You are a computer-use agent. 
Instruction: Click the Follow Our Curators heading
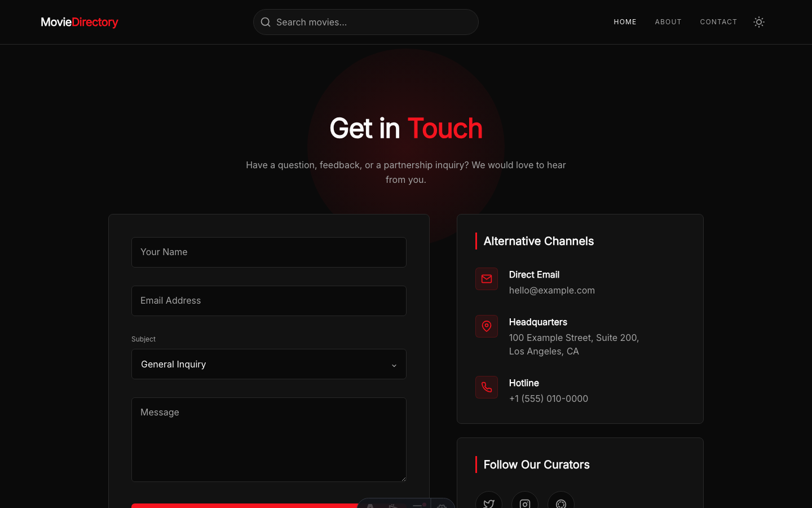click(x=536, y=465)
